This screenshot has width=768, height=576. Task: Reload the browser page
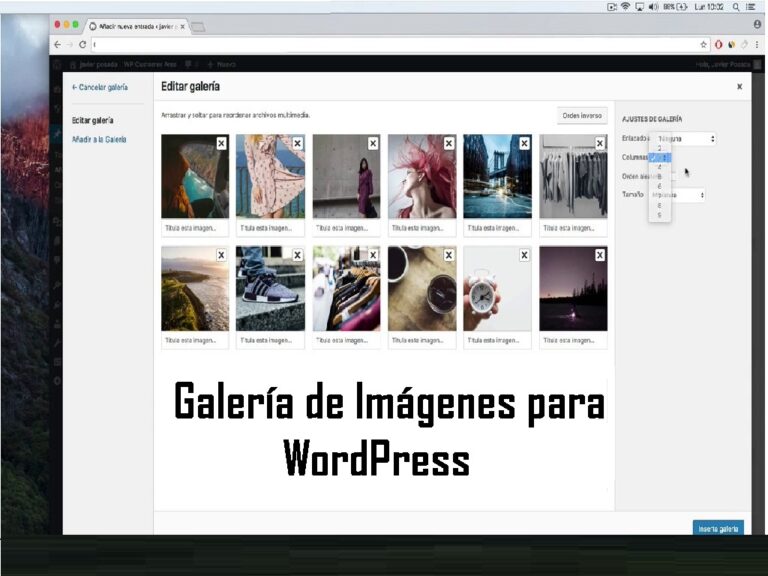[x=82, y=45]
